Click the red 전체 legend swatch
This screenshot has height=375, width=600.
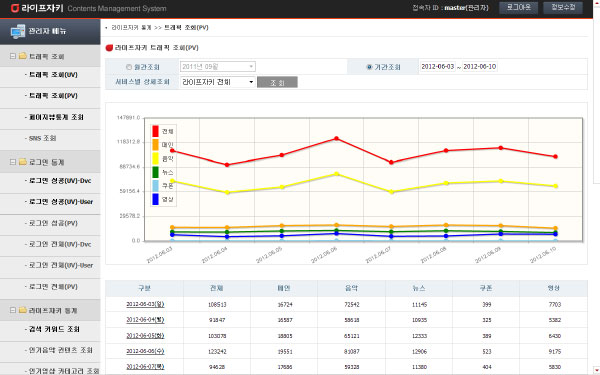pos(155,131)
